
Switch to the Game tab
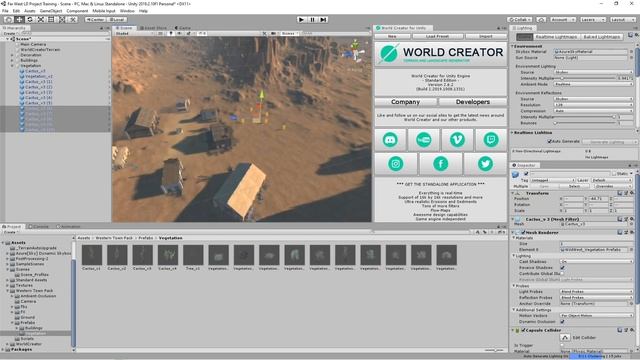pyautogui.click(x=183, y=28)
